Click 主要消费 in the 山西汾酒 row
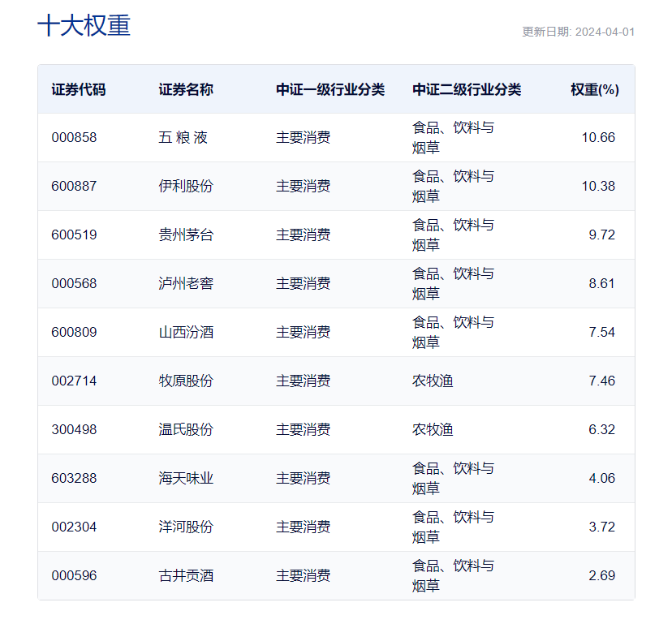Image resolution: width=672 pixels, height=624 pixels. click(x=303, y=332)
